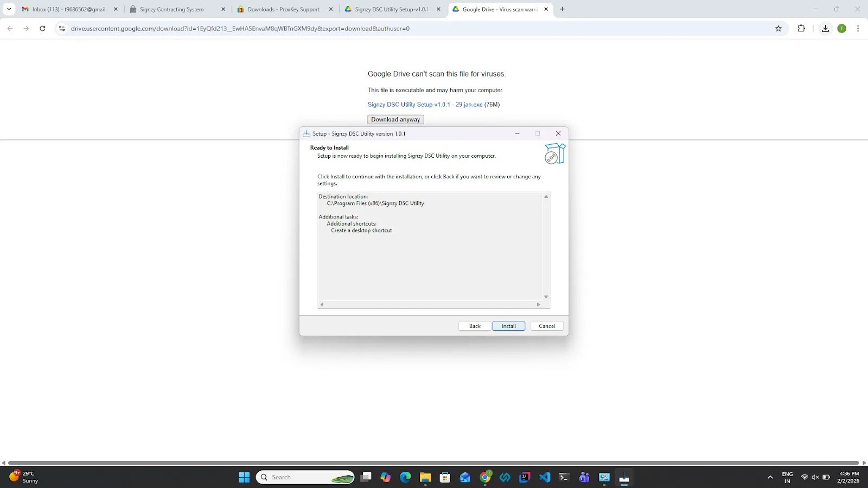Click the taskbar Search box
Screen dimensions: 868x488
coord(305,477)
